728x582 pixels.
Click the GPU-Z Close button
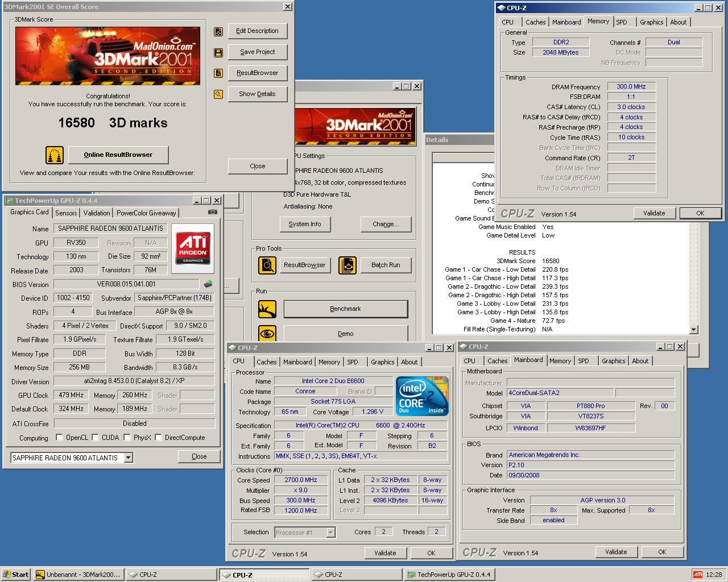pyautogui.click(x=199, y=456)
